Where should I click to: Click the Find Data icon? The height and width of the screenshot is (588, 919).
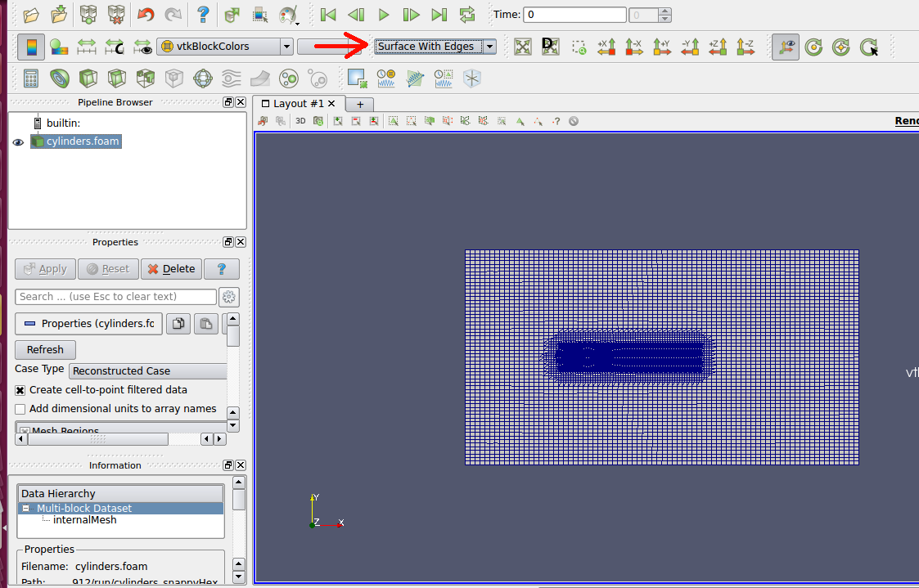(x=260, y=15)
